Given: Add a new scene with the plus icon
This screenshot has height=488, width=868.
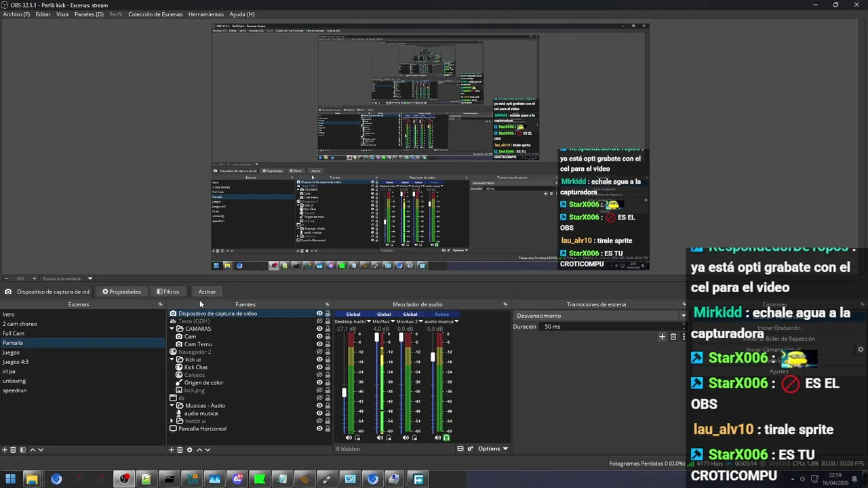Looking at the screenshot, I should tap(5, 449).
